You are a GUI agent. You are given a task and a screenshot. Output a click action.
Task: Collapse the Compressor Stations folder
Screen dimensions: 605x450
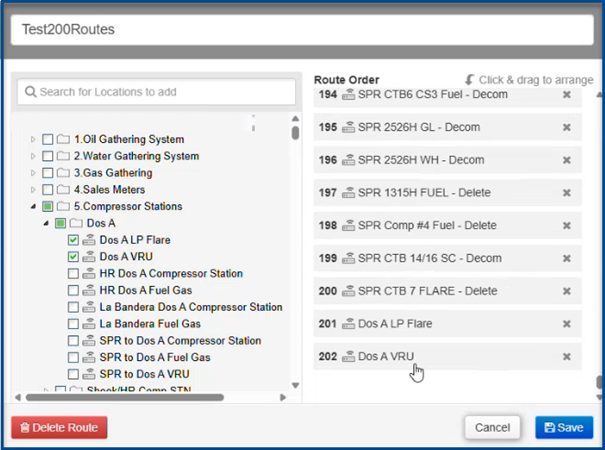(33, 207)
